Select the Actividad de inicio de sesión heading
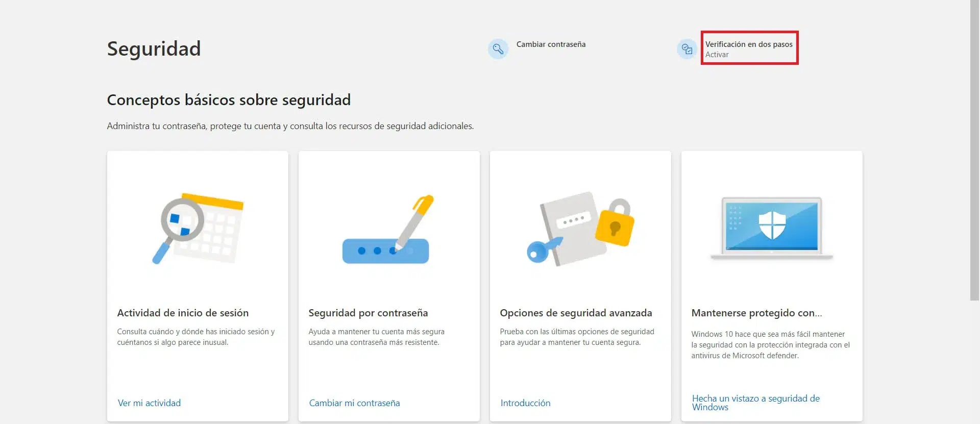This screenshot has width=980, height=424. click(x=183, y=313)
